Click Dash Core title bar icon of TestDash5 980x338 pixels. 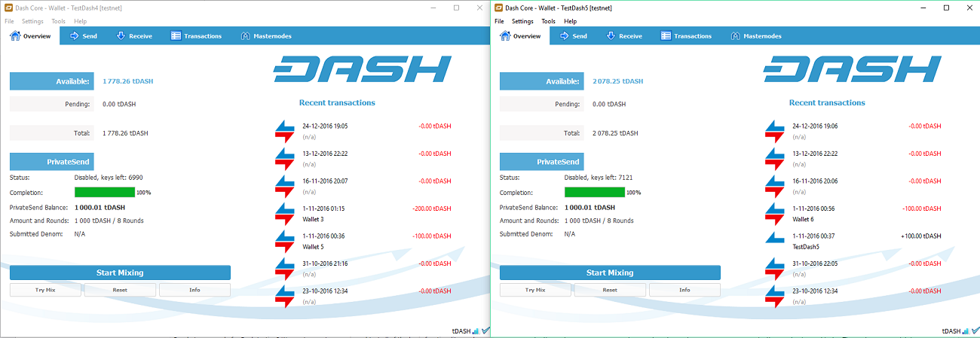[x=498, y=8]
